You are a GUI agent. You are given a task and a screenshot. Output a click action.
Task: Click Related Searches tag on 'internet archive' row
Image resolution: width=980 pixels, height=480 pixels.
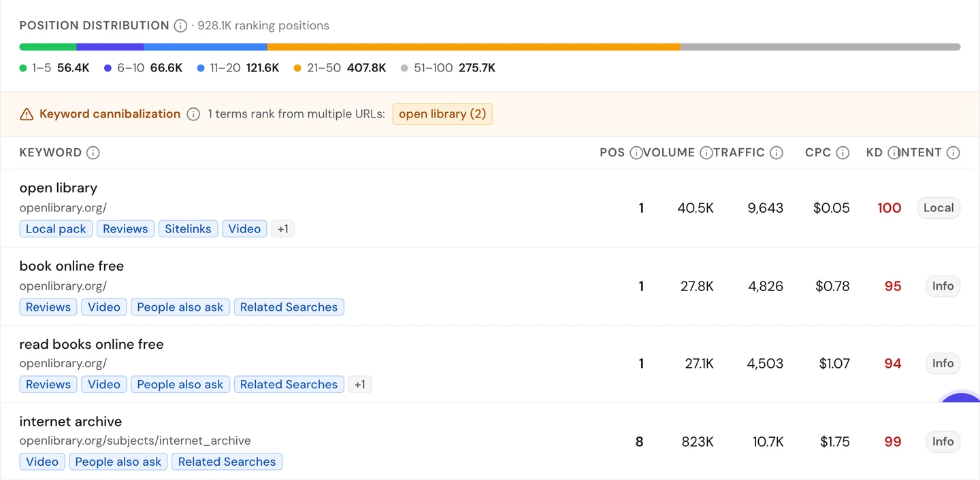click(x=227, y=462)
